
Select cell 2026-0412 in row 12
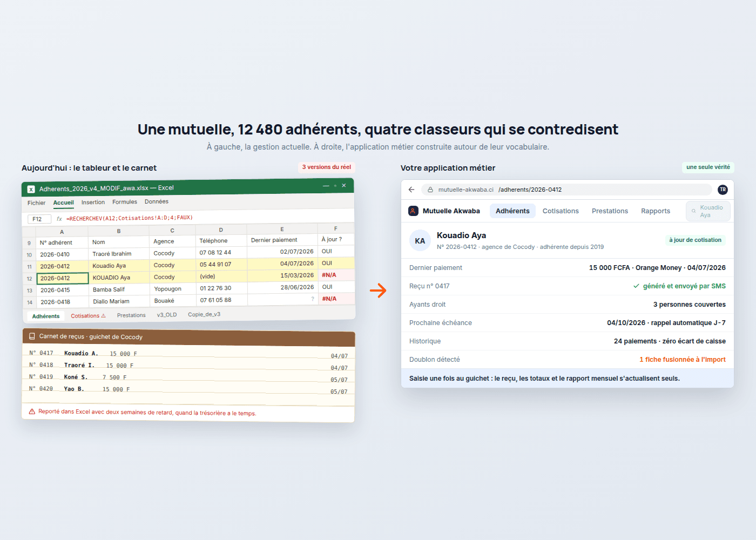(x=63, y=278)
